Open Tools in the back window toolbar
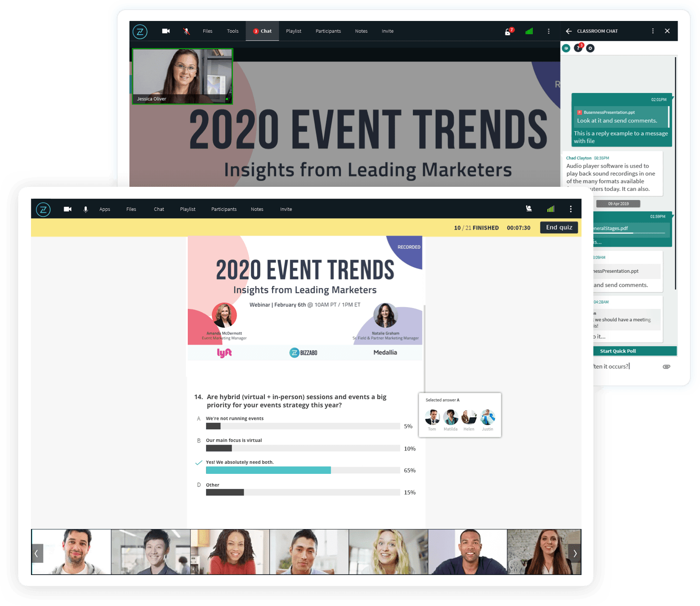Viewport: 700px width, 606px height. pyautogui.click(x=232, y=31)
